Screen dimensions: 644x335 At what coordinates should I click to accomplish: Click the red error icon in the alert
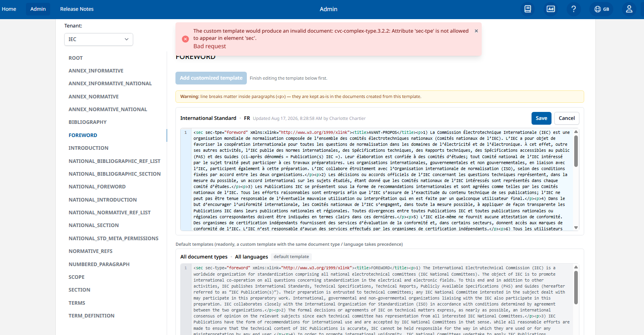tap(185, 39)
